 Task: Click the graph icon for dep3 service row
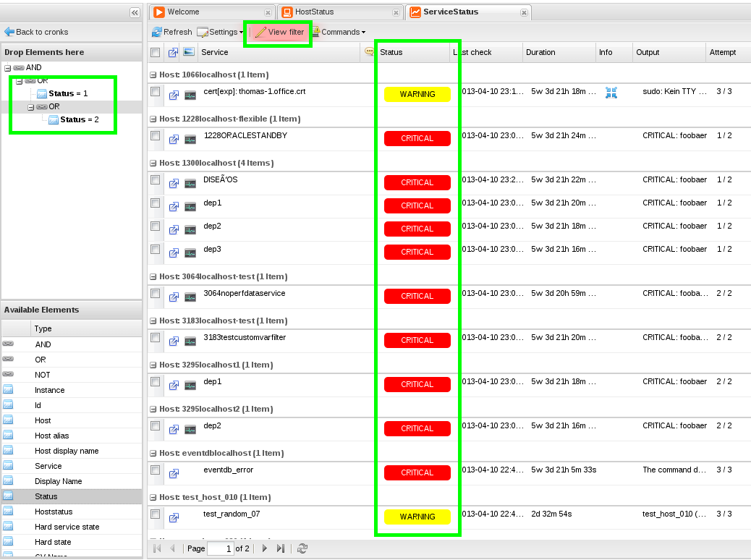[189, 253]
